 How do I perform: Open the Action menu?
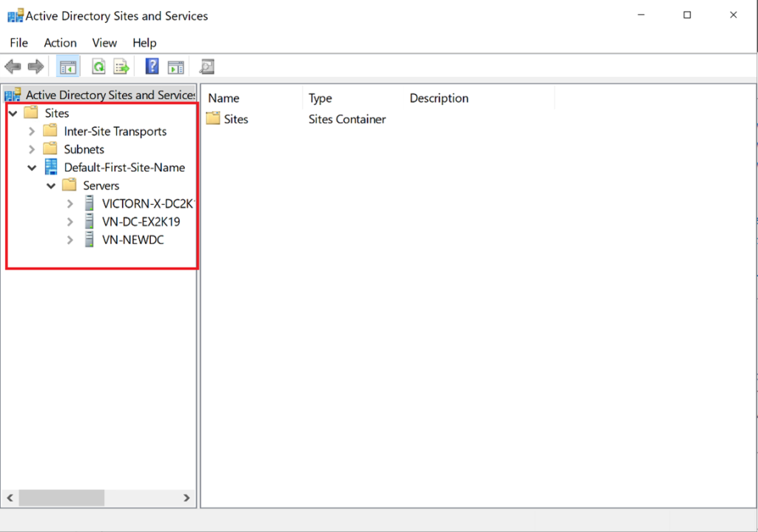click(x=60, y=43)
